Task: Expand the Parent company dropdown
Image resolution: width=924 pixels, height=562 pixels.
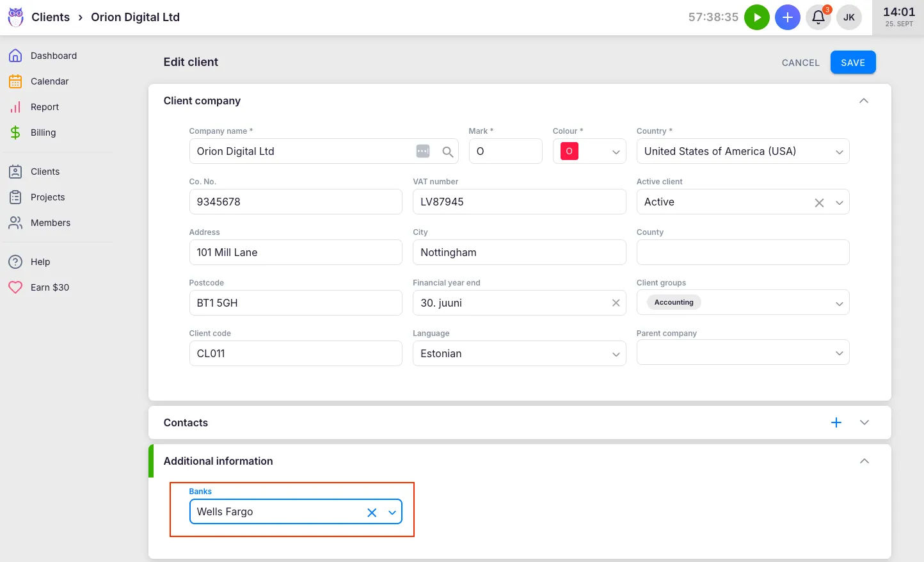Action: [840, 353]
